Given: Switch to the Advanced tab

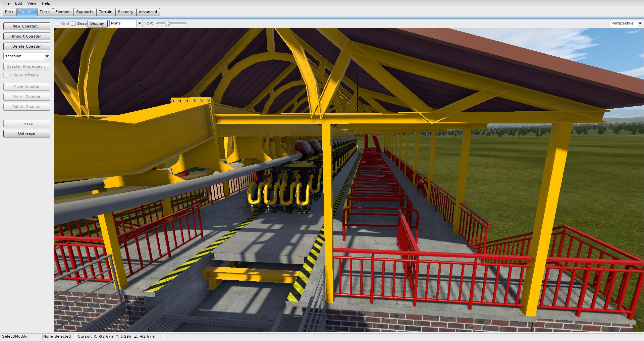Looking at the screenshot, I should 148,12.
